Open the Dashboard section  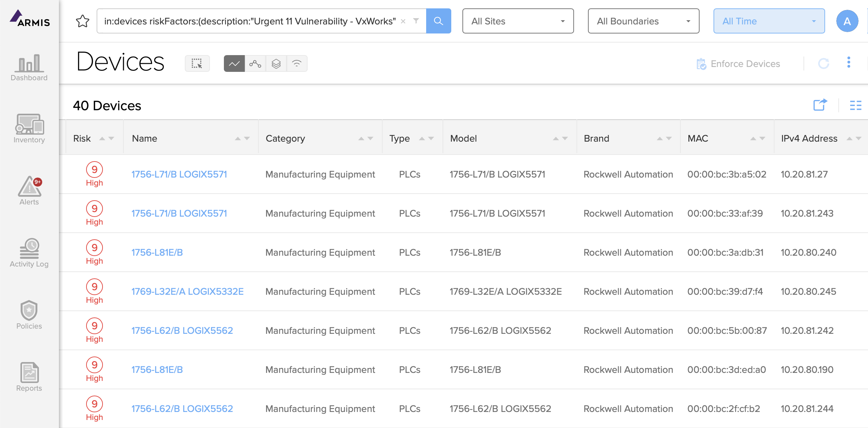tap(29, 68)
